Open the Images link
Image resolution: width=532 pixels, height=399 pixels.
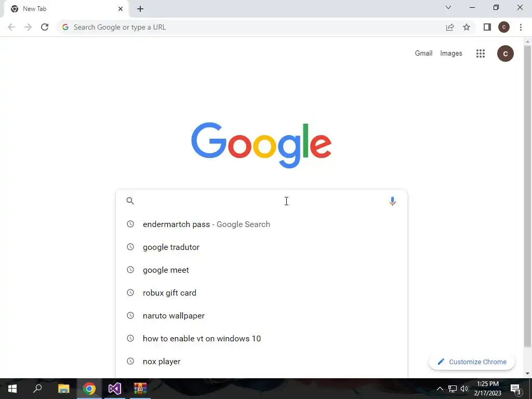click(x=451, y=54)
